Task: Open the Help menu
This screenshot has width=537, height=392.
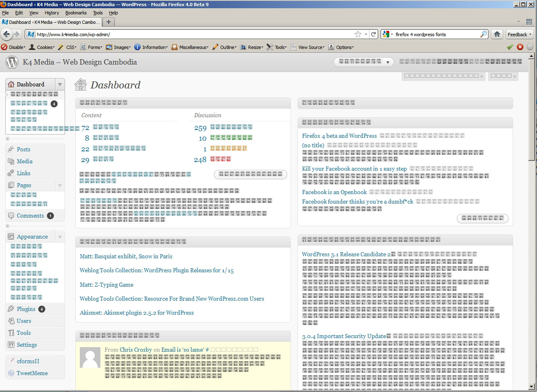Action: pyautogui.click(x=114, y=13)
